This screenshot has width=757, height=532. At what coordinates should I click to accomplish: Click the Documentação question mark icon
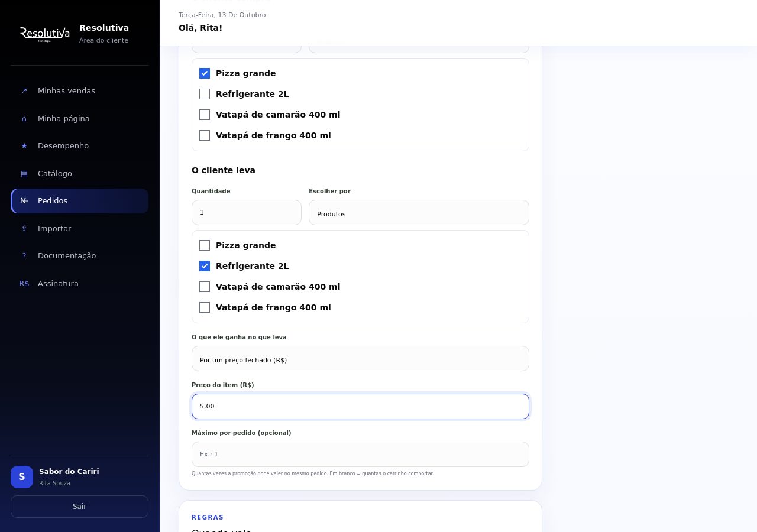pos(24,256)
